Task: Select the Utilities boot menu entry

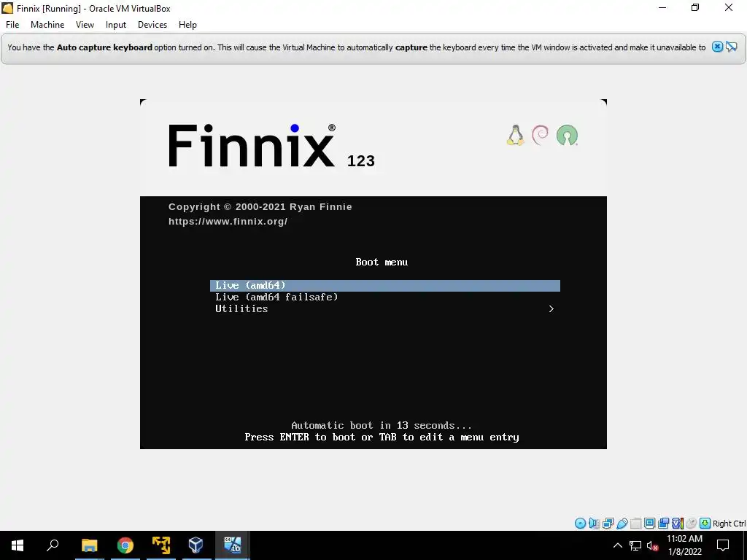Action: pos(385,308)
